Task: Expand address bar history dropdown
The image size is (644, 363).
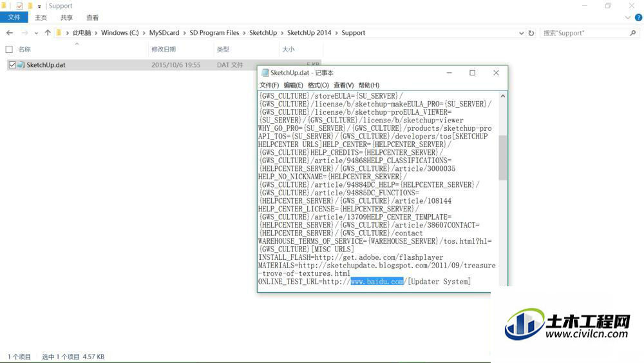Action: (x=521, y=34)
